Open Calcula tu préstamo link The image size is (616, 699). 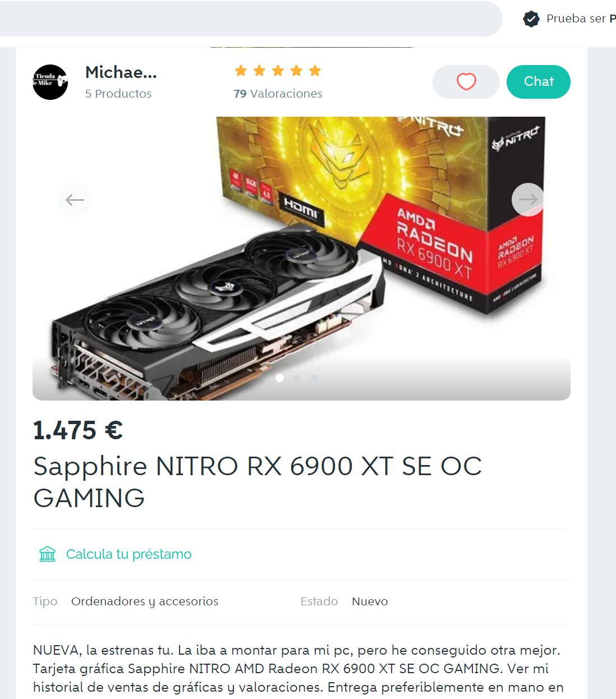tap(128, 554)
